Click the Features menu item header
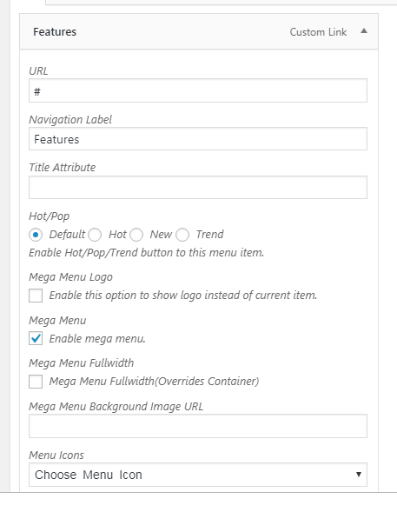This screenshot has width=397, height=532. (x=199, y=31)
